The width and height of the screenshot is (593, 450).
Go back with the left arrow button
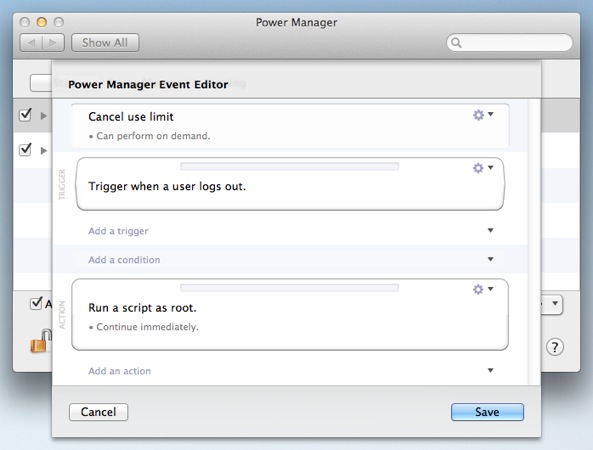pyautogui.click(x=31, y=43)
